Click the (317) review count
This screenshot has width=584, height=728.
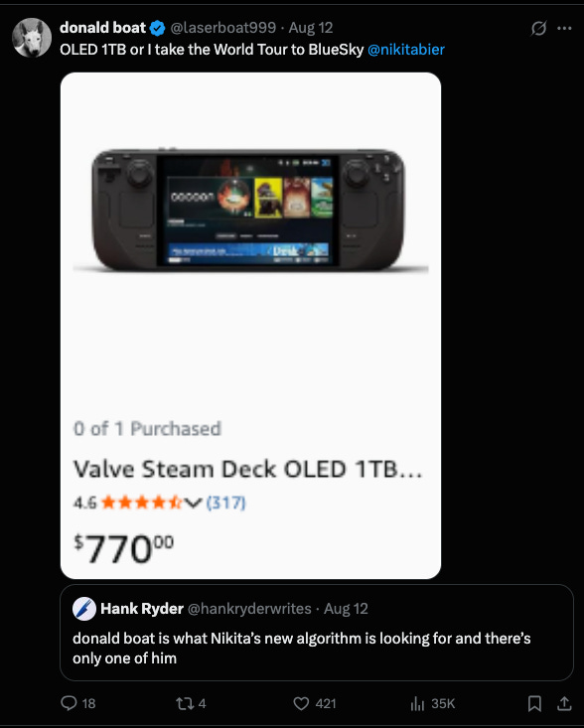[225, 503]
